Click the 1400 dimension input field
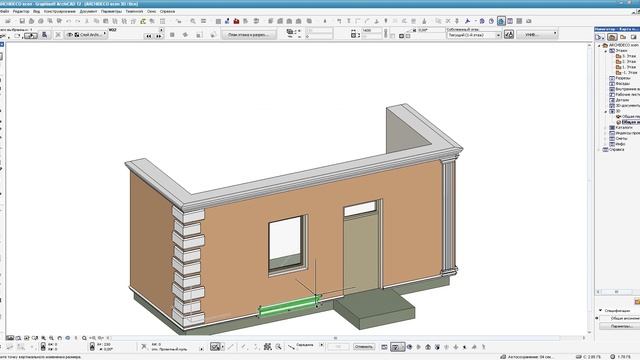Screen dimensions: 640x360 click(371, 31)
